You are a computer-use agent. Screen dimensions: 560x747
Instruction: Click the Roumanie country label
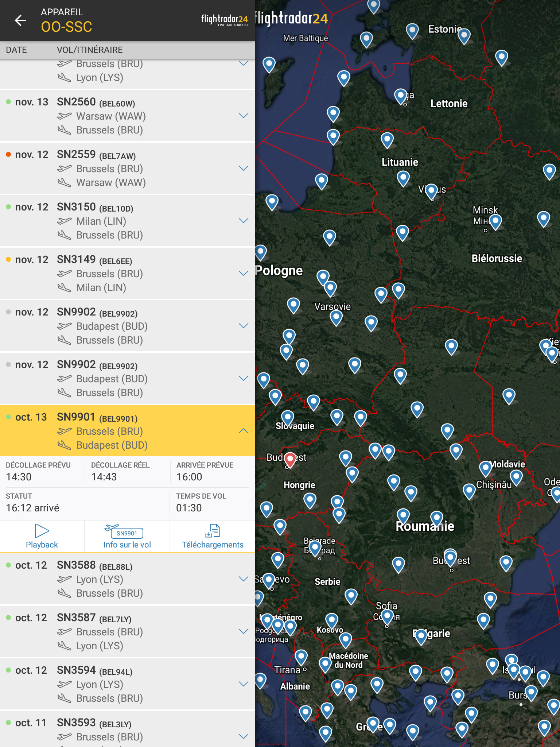[x=425, y=526]
